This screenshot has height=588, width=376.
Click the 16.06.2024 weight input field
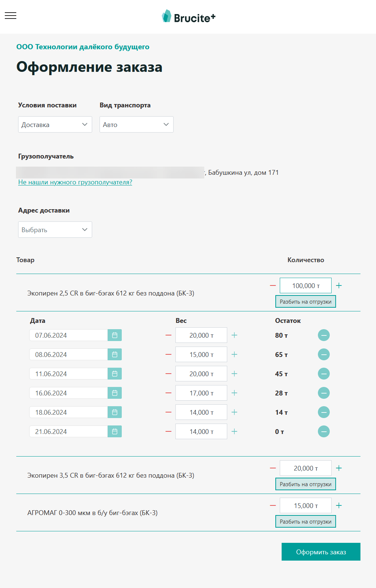[201, 393]
